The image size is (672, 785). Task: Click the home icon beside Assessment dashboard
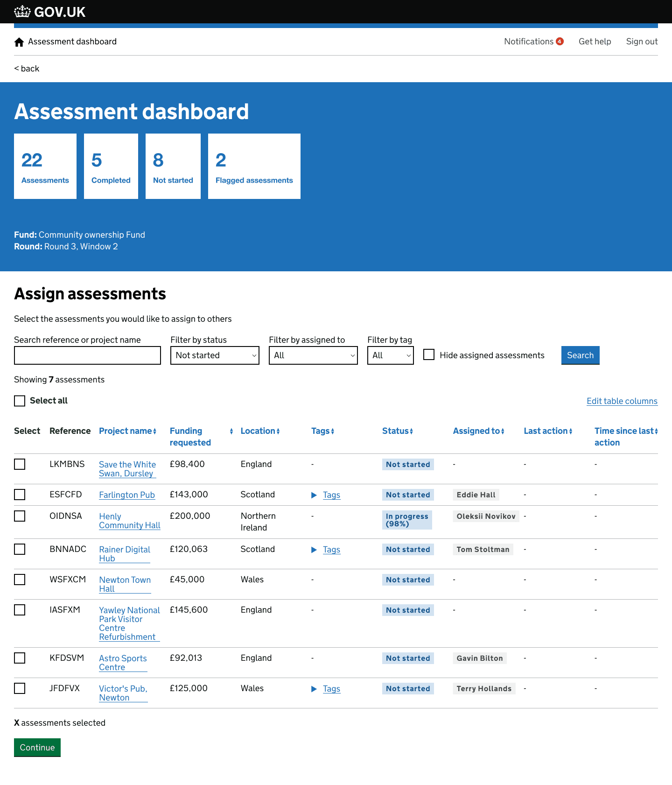pyautogui.click(x=19, y=42)
